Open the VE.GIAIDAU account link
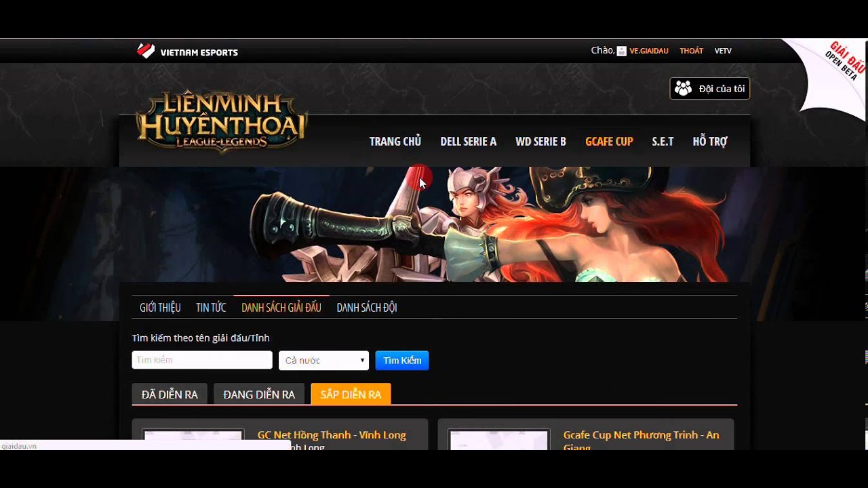The height and width of the screenshot is (488, 868). tap(649, 51)
